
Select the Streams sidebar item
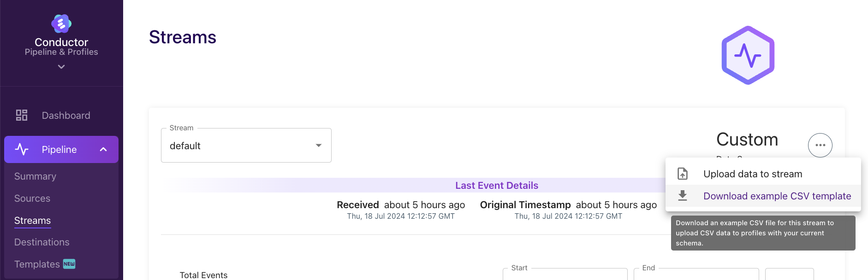(x=32, y=221)
